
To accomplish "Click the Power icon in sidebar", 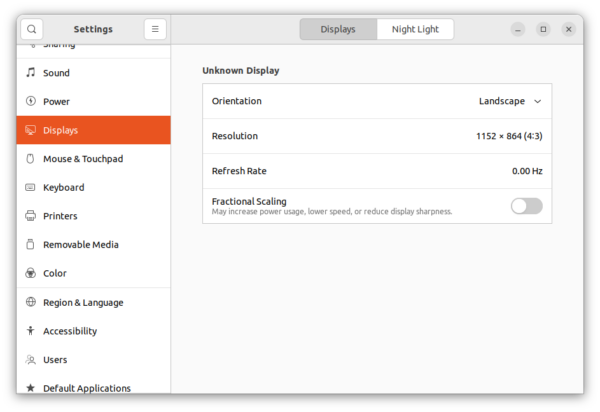I will (31, 101).
